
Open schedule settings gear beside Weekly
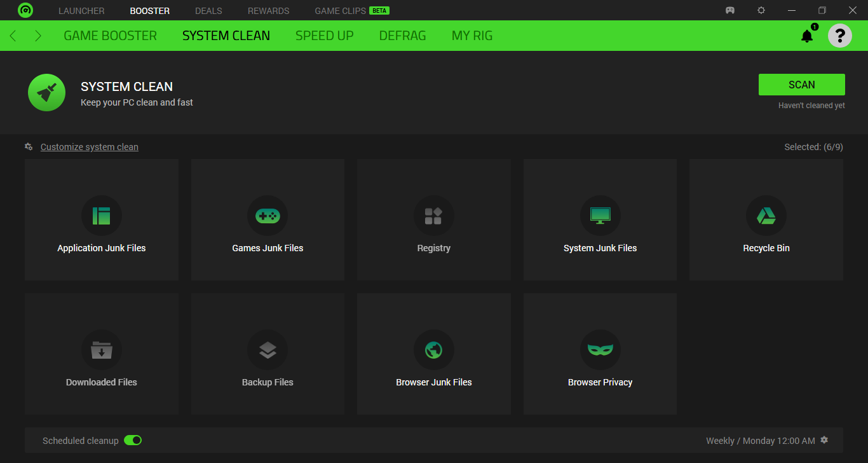pos(824,440)
